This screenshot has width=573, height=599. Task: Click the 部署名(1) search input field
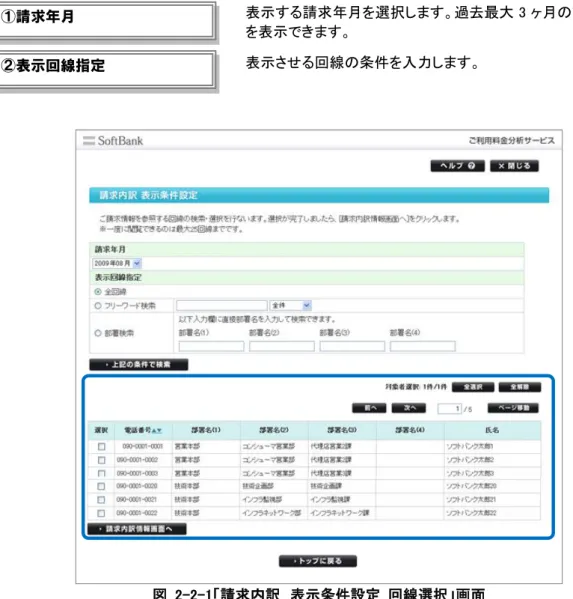(x=211, y=346)
